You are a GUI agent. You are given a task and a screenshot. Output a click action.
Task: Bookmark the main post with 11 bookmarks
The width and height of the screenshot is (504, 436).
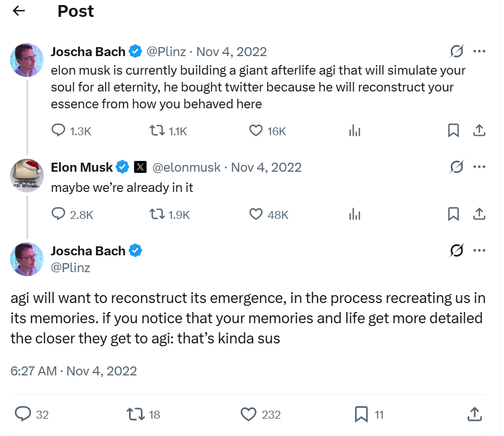(361, 415)
